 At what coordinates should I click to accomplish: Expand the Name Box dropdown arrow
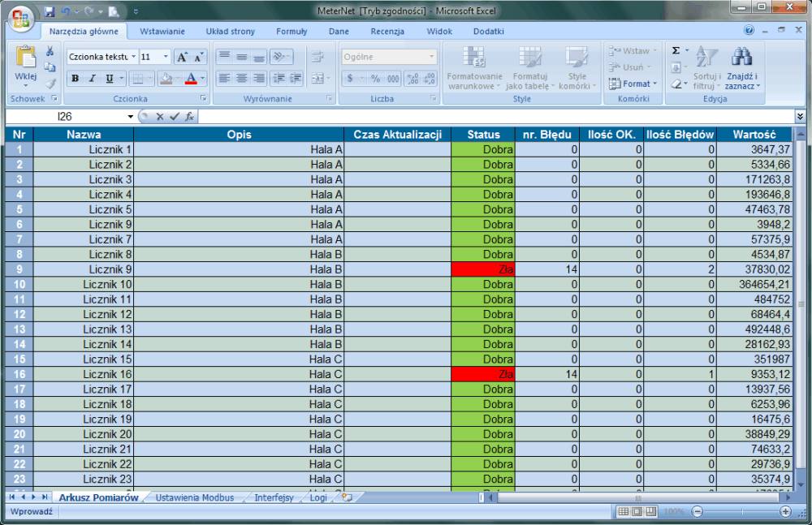tap(131, 117)
